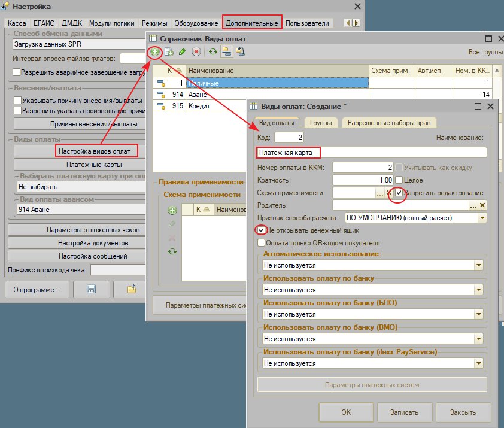
Task: Click the folder export icon button
Action: [x=132, y=289]
